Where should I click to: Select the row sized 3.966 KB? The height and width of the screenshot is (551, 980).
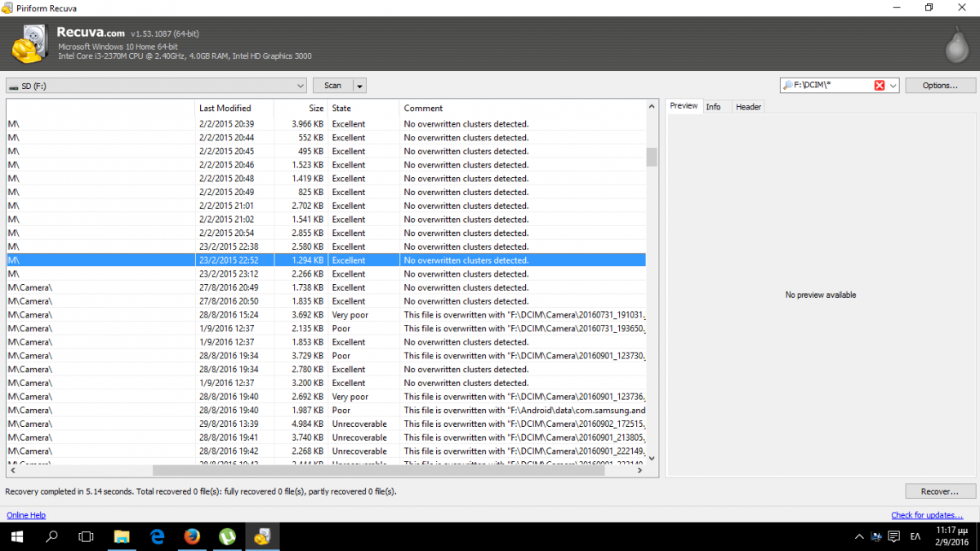click(326, 124)
